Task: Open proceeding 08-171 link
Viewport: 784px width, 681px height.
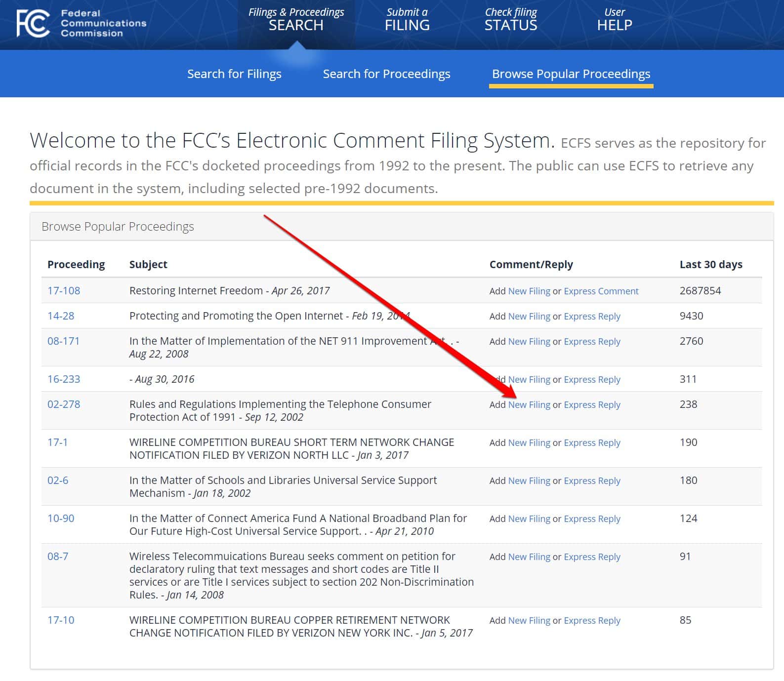Action: 63,341
